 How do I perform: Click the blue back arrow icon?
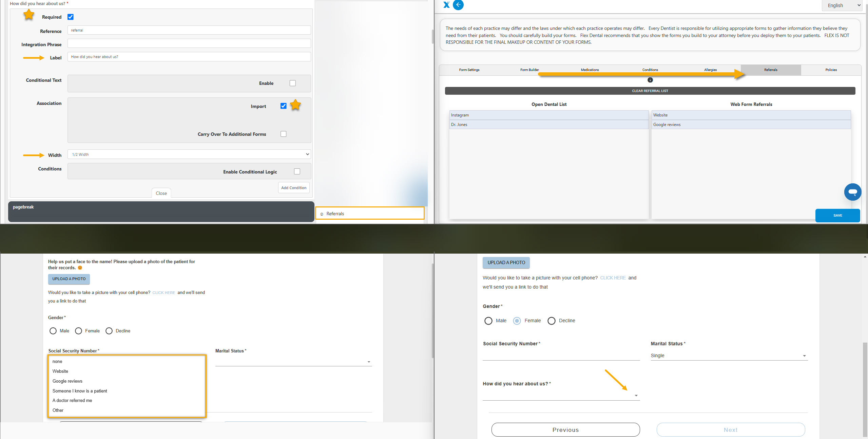(458, 5)
